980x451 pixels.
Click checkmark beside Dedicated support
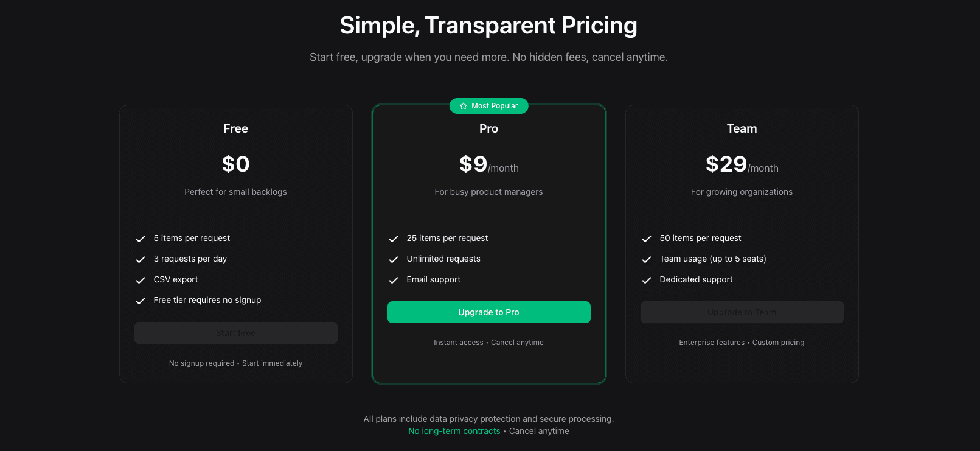[647, 280]
